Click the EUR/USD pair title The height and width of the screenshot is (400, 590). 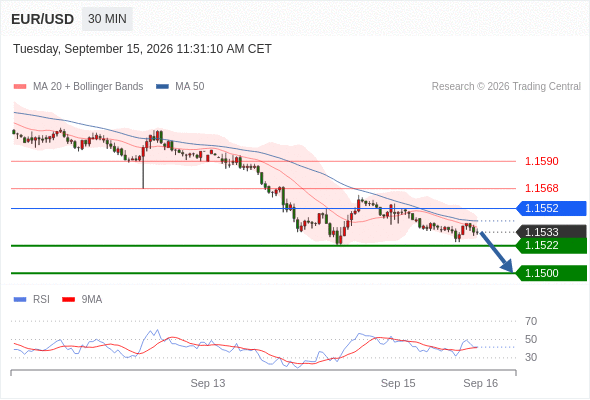(43, 19)
